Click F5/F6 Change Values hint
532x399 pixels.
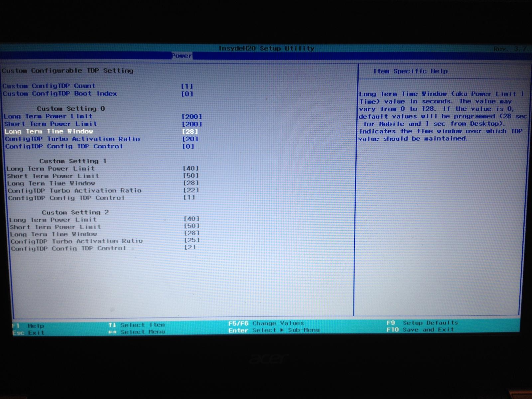point(266,323)
